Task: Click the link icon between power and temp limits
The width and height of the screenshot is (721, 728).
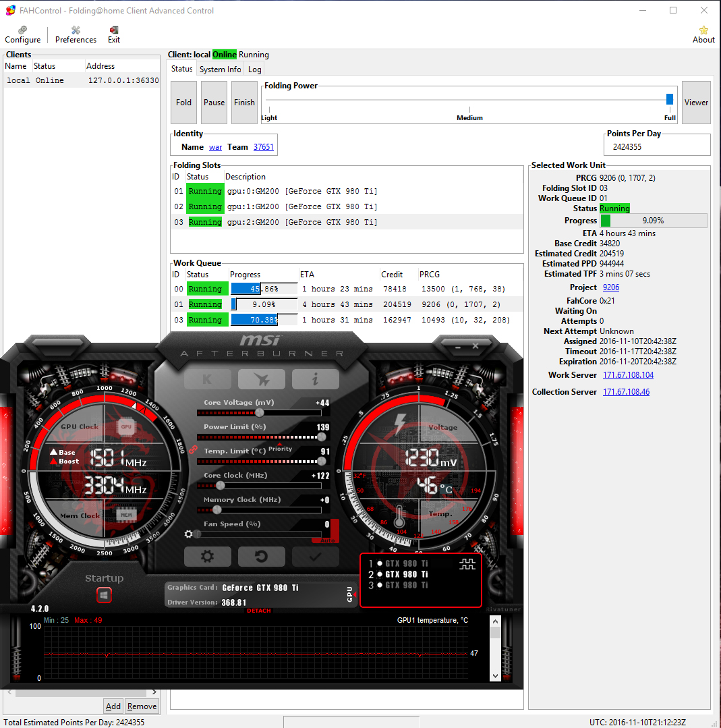Action: point(192,449)
